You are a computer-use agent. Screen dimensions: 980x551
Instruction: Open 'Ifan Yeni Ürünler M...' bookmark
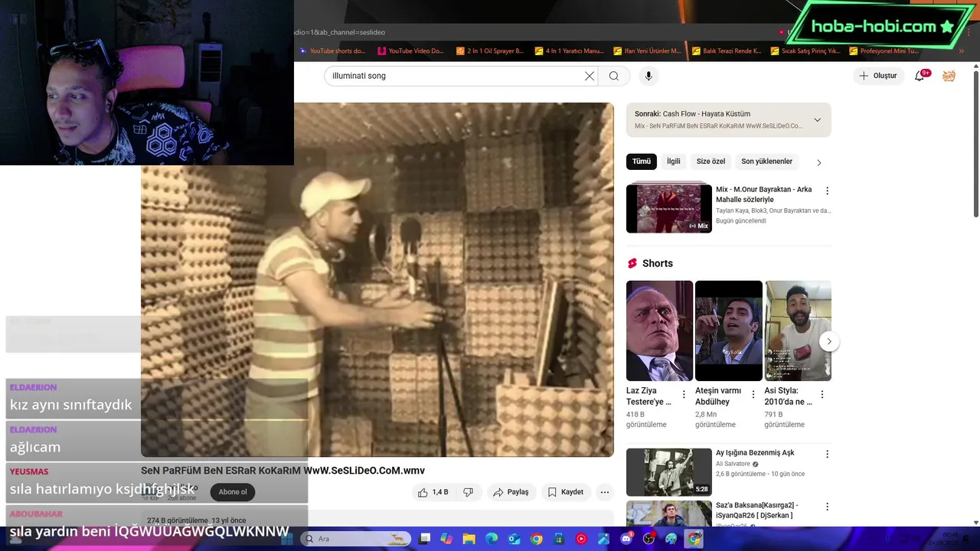pos(648,51)
